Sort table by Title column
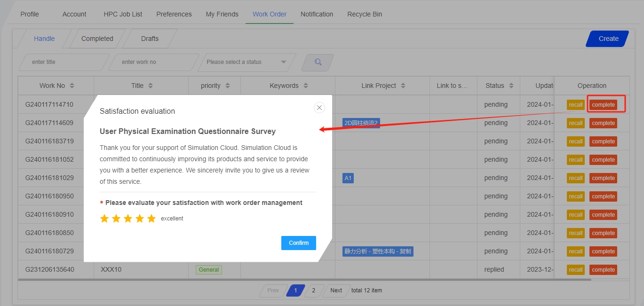This screenshot has width=644, height=306. [151, 86]
